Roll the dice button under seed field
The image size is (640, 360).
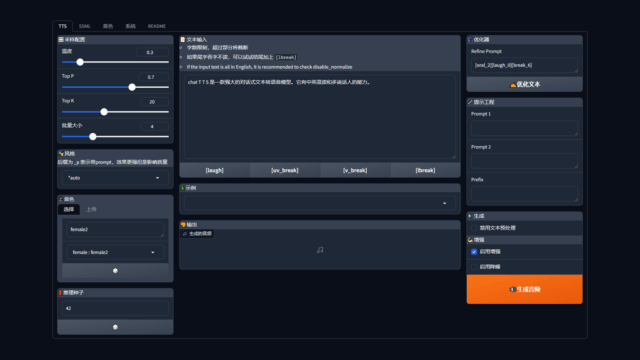pyautogui.click(x=115, y=327)
